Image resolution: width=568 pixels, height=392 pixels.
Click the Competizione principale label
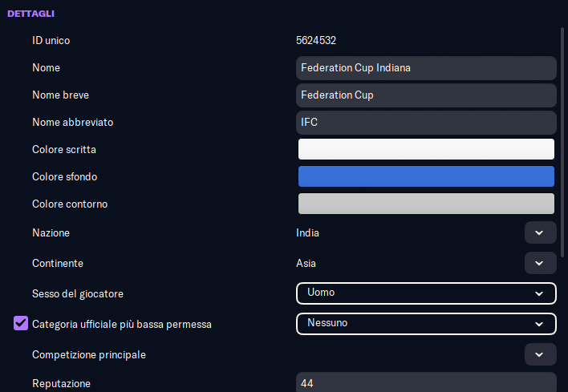click(88, 354)
